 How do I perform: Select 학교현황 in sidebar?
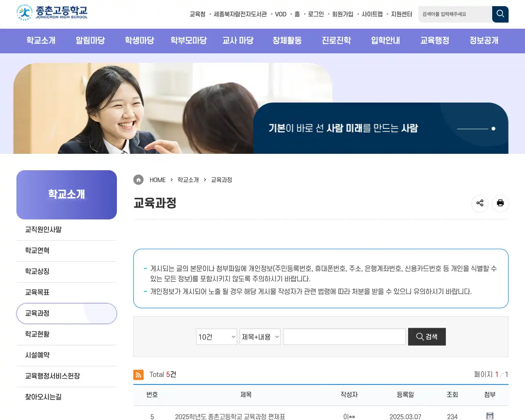66,334
